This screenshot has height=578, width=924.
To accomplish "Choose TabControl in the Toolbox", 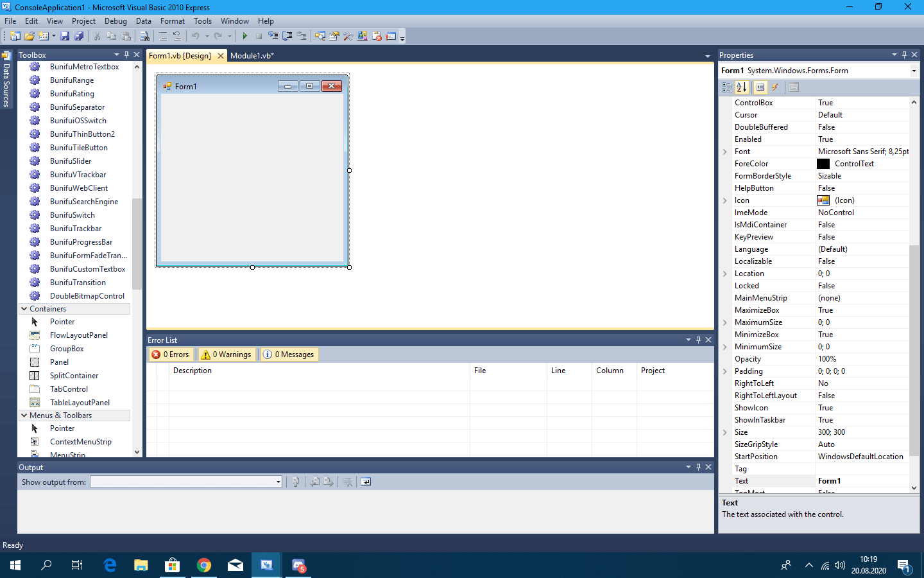I will 69,389.
